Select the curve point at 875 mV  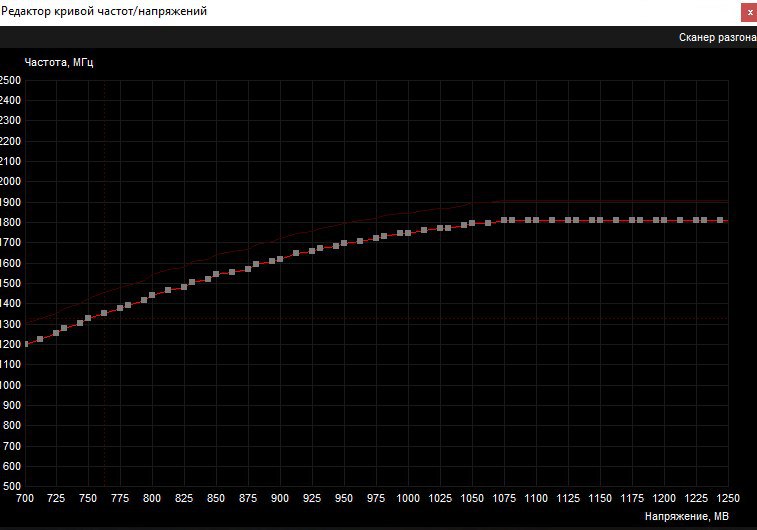(248, 269)
